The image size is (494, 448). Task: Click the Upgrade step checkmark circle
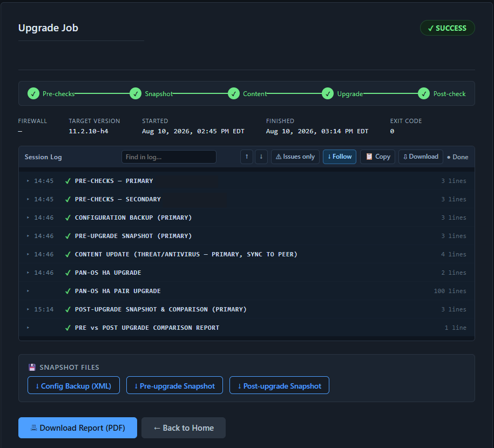click(328, 93)
